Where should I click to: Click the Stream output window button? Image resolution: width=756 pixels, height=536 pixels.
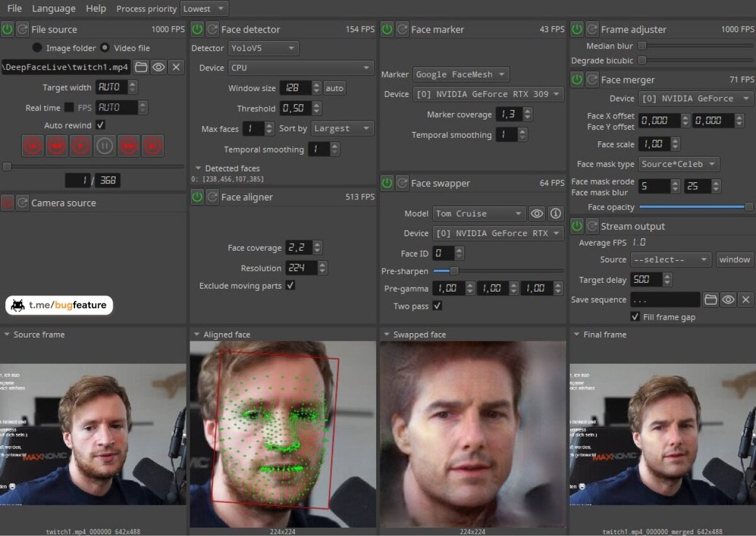point(735,259)
